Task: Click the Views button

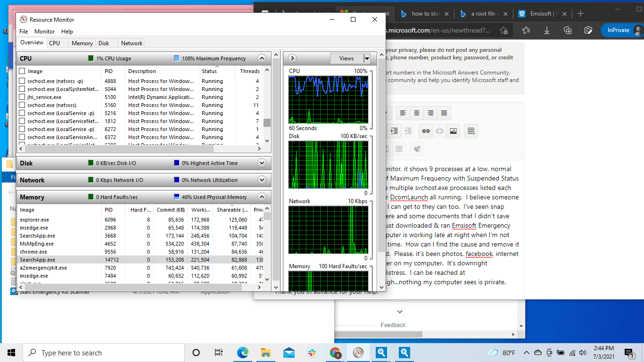Action: point(346,58)
